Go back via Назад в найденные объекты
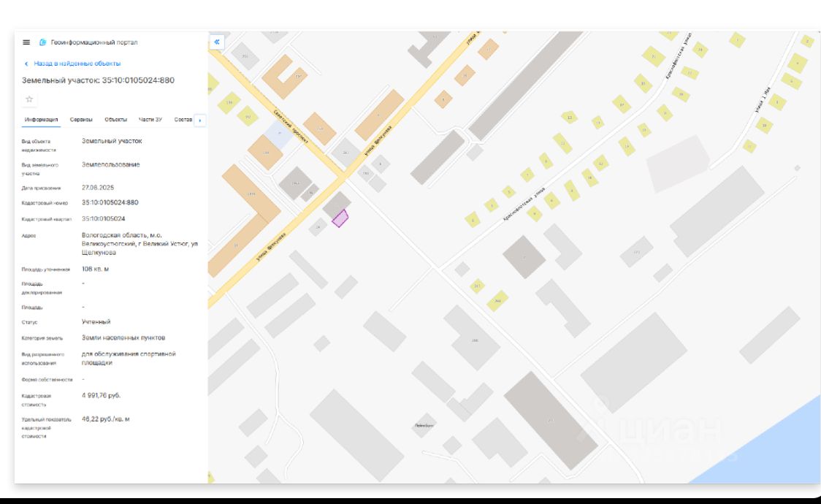This screenshot has width=821, height=504. coord(72,64)
